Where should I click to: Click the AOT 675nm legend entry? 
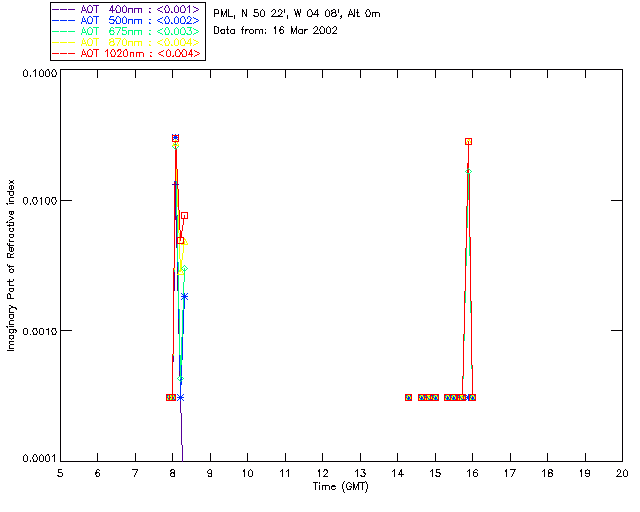[x=127, y=31]
